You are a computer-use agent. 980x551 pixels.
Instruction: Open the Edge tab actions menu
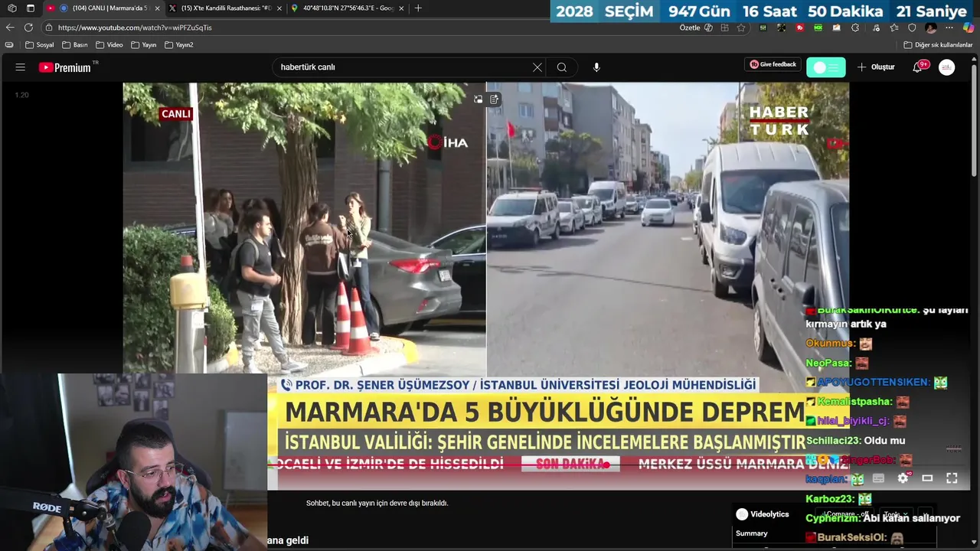click(30, 8)
